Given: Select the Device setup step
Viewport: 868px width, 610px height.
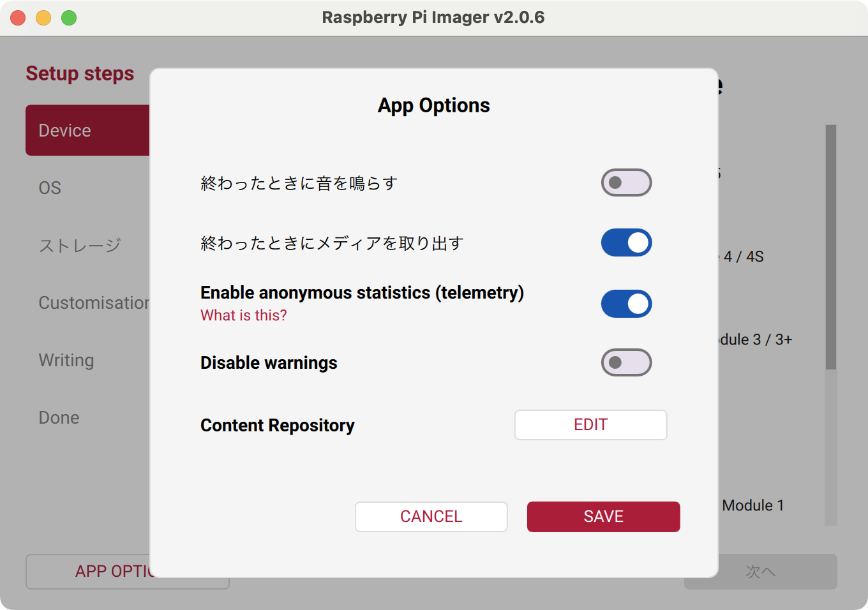Looking at the screenshot, I should pyautogui.click(x=88, y=130).
